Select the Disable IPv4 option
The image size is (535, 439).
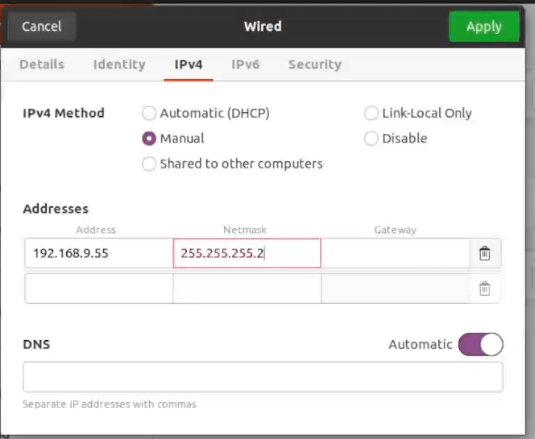coord(396,138)
